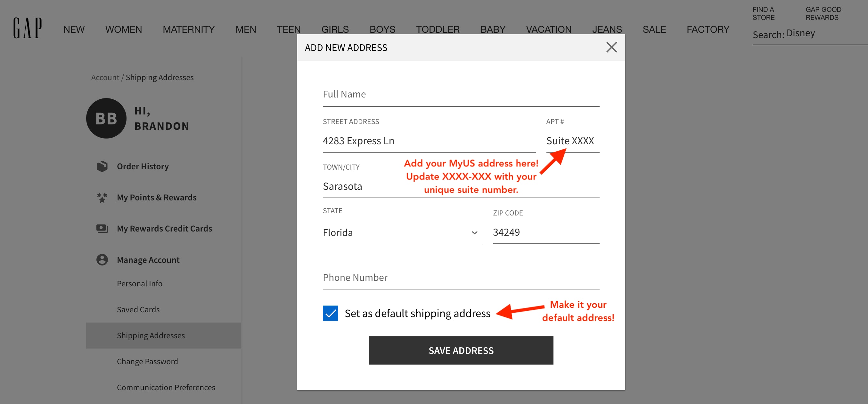
Task: Open the MATERNITY menu
Action: point(188,29)
